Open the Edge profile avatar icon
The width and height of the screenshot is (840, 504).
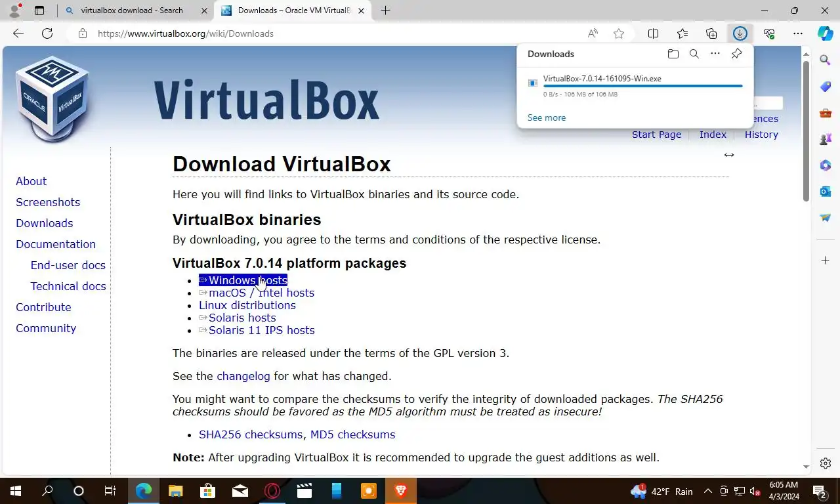14,10
